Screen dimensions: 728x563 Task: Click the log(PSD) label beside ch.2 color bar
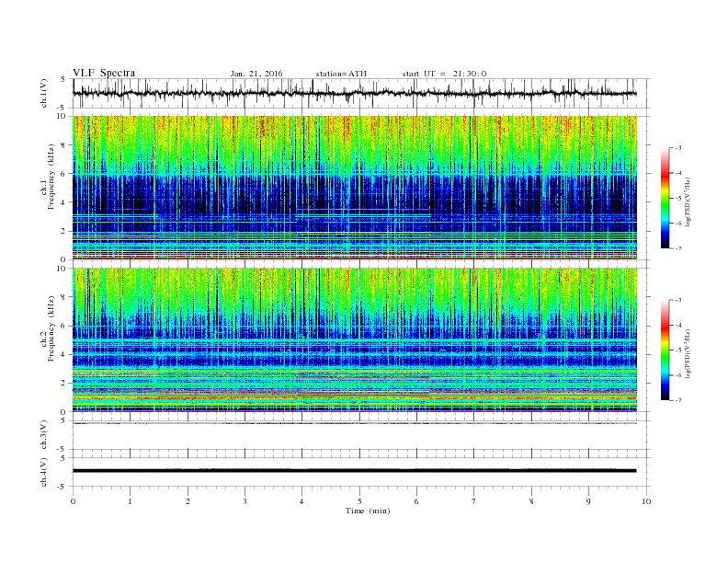point(687,353)
